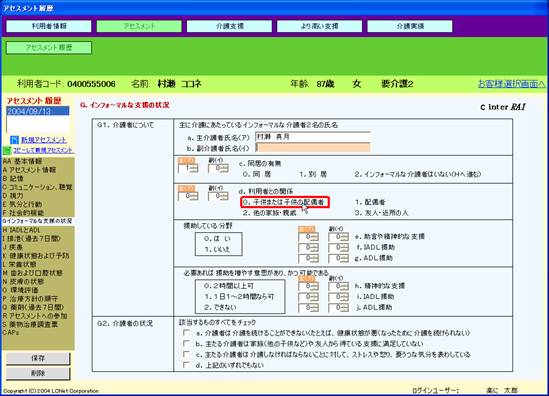Viewport: 549px width, 396px height.
Task: Switch to the 利用者情報 tab
Action: click(49, 26)
